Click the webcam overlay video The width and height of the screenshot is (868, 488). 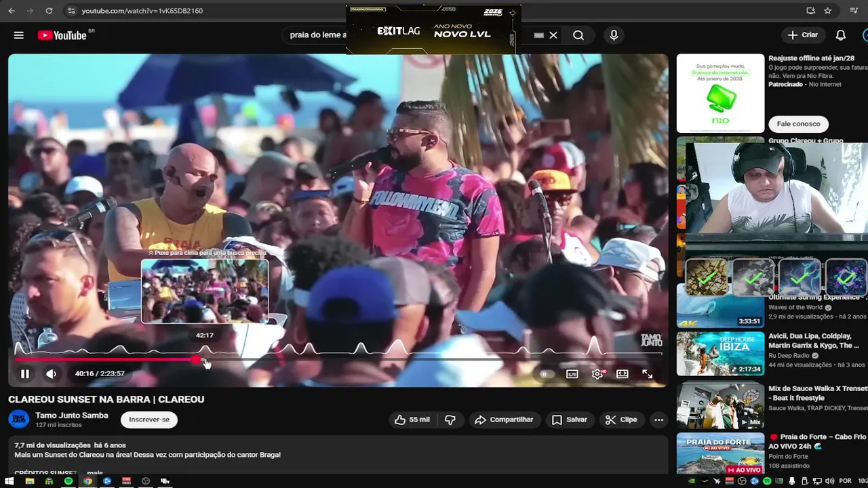(776, 188)
